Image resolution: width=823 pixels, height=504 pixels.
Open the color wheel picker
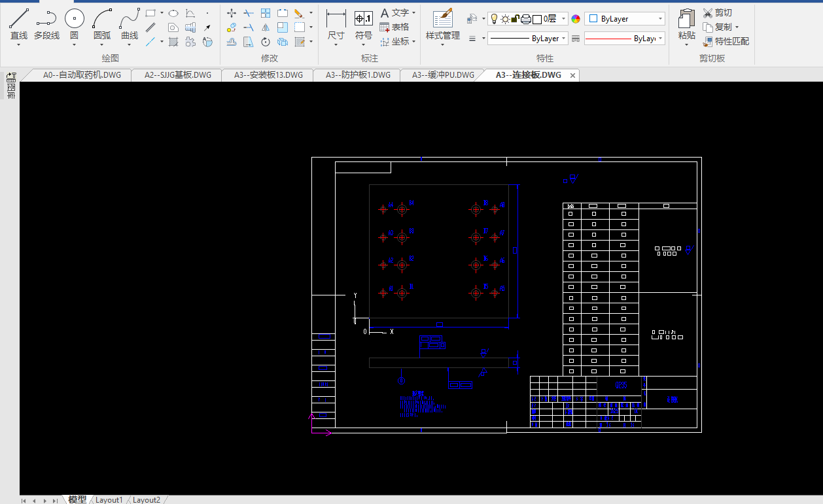(576, 19)
